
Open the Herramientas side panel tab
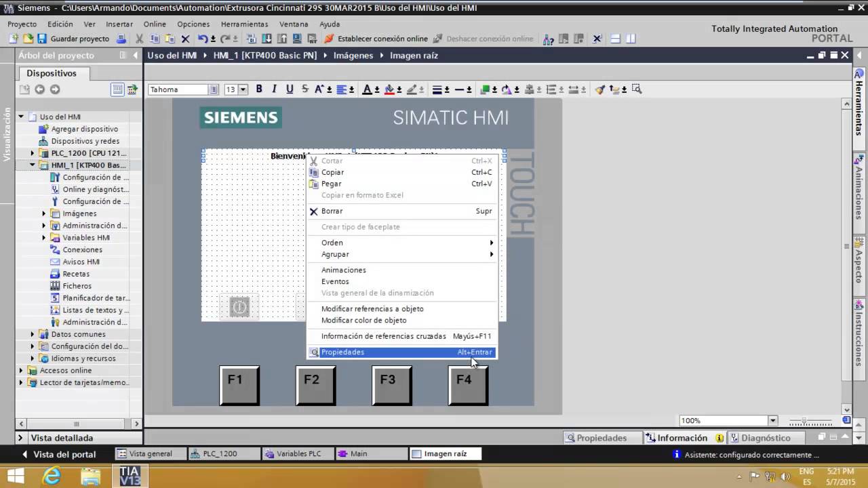860,102
